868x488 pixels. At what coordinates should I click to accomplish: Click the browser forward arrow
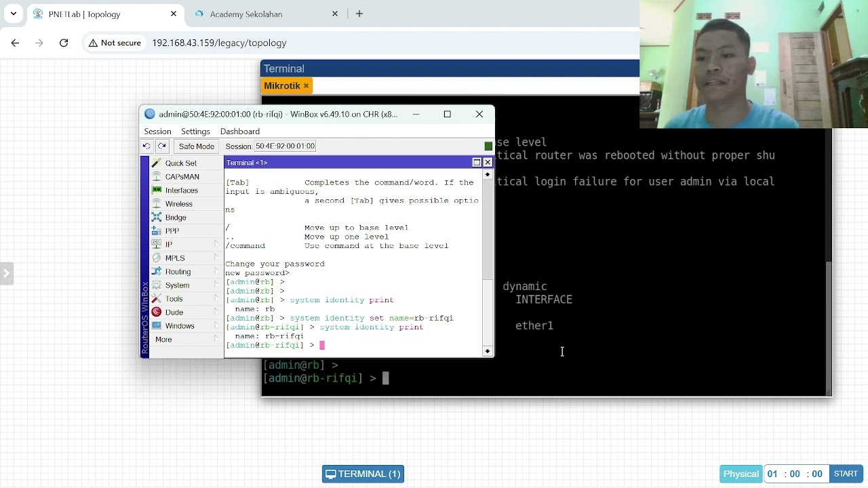click(39, 43)
